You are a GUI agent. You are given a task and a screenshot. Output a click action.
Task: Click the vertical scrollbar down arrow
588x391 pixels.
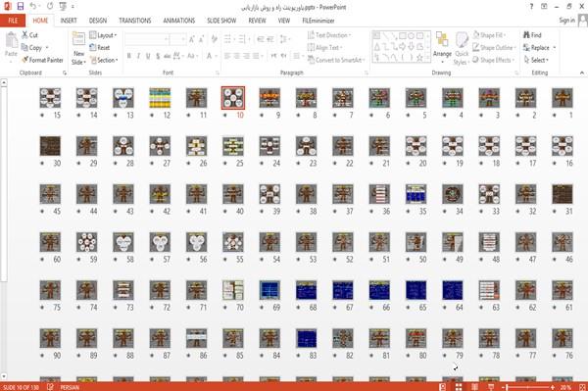4,376
